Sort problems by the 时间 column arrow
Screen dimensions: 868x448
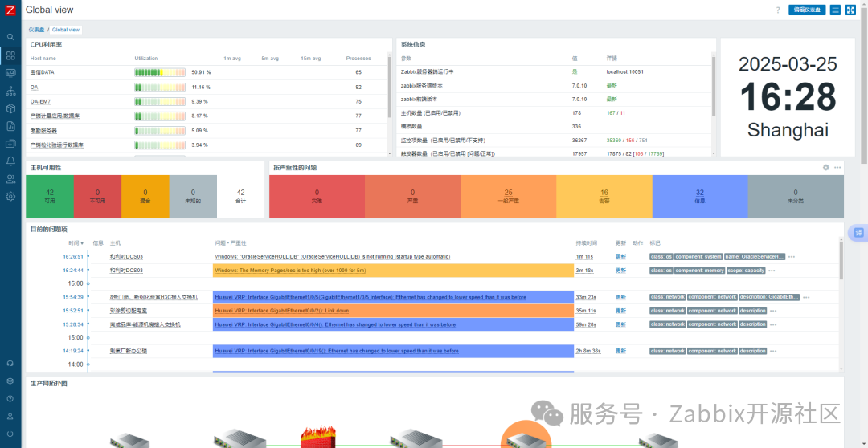coord(76,242)
